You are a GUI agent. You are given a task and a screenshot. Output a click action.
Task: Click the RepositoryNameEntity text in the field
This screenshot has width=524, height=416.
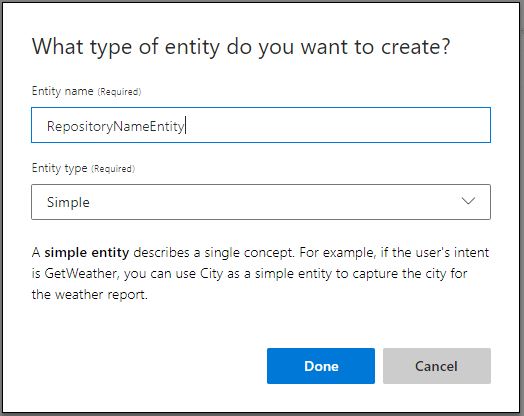pos(116,126)
